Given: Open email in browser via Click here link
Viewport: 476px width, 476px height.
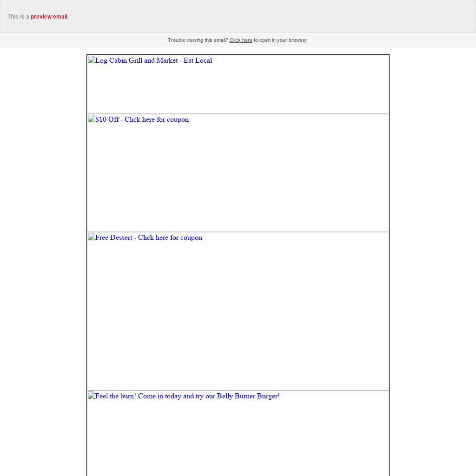Looking at the screenshot, I should [240, 40].
